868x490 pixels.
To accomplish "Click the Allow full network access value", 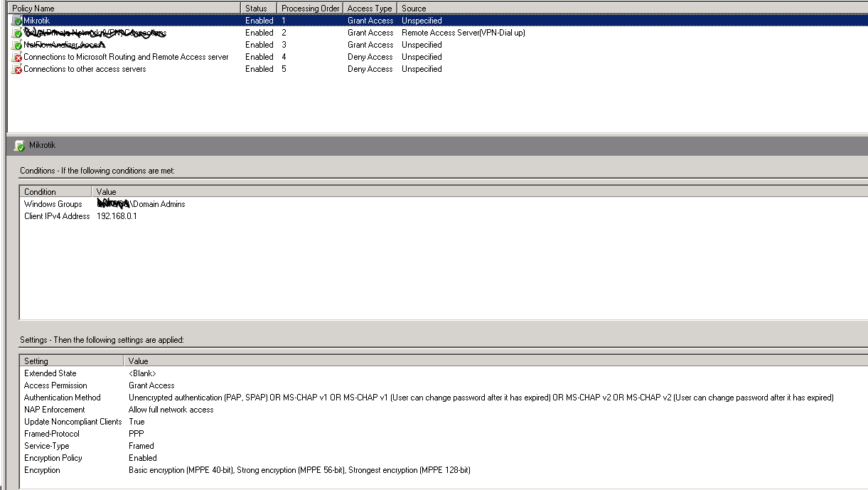I will pyautogui.click(x=171, y=410).
